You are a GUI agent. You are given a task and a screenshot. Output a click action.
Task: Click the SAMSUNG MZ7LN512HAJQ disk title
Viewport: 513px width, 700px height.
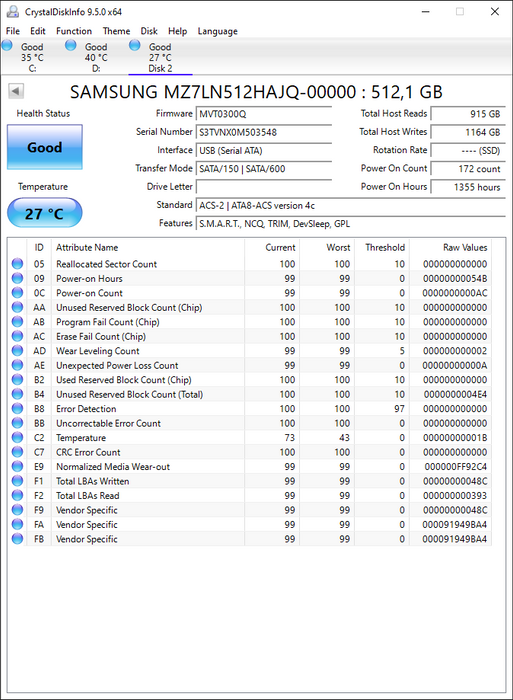pyautogui.click(x=256, y=92)
